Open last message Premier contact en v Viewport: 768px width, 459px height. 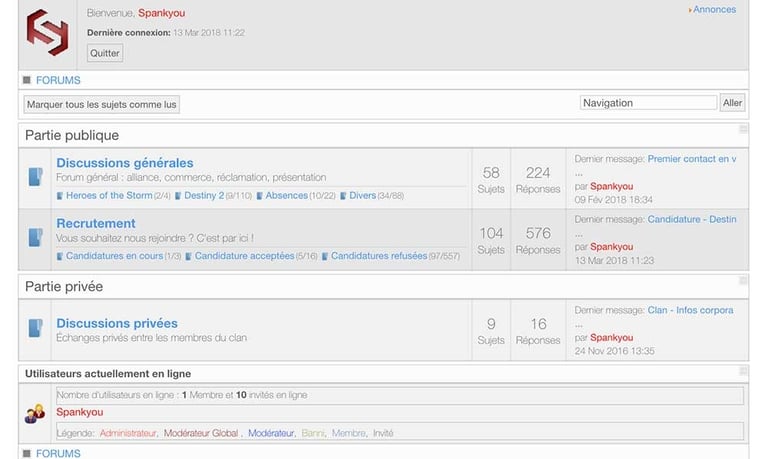[692, 159]
